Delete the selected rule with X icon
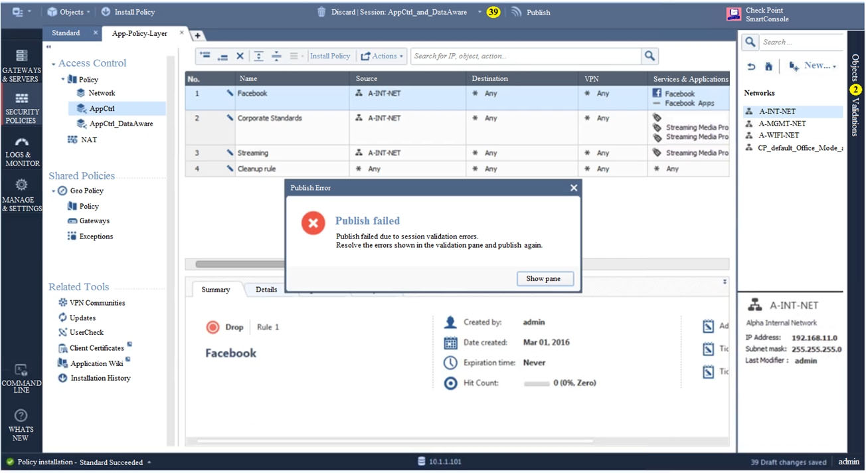Viewport: 868px width, 473px height. (240, 56)
